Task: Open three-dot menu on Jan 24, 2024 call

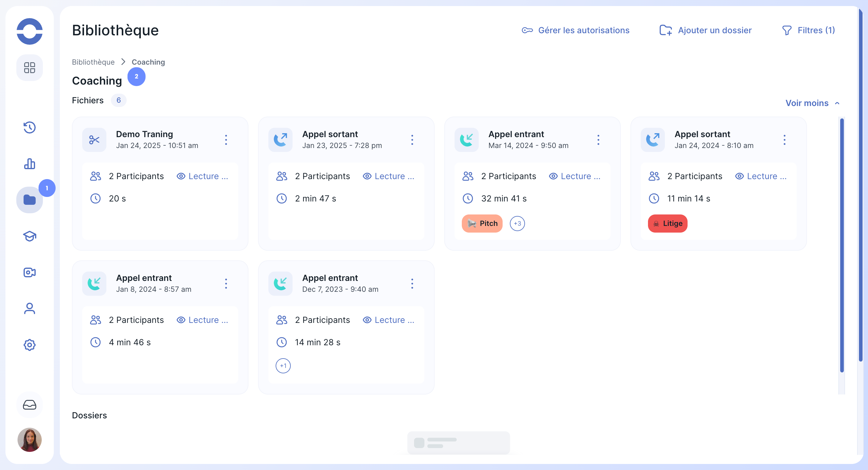Action: tap(785, 140)
